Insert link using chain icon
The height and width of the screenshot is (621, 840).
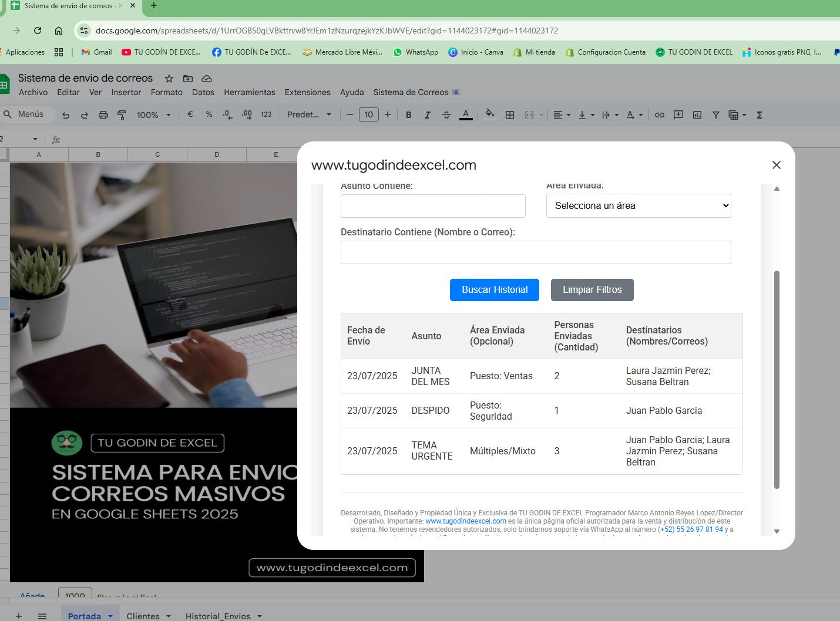click(660, 115)
